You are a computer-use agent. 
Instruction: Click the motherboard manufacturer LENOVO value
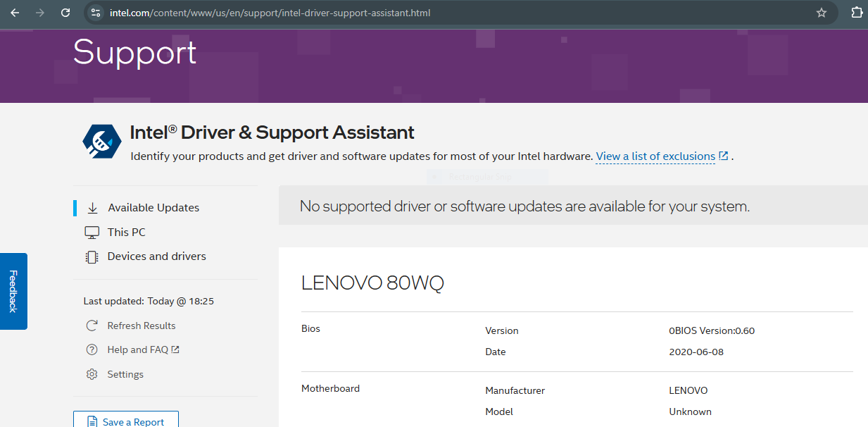688,390
